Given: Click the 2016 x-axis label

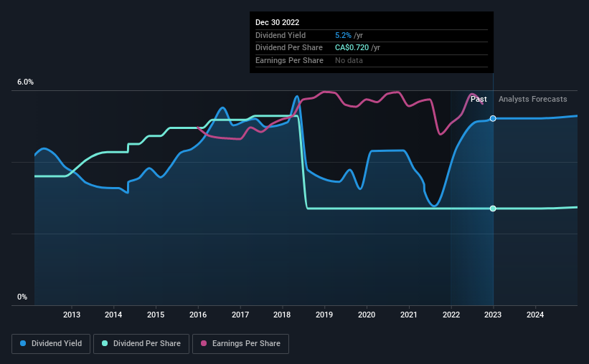Looking at the screenshot, I should 198,315.
